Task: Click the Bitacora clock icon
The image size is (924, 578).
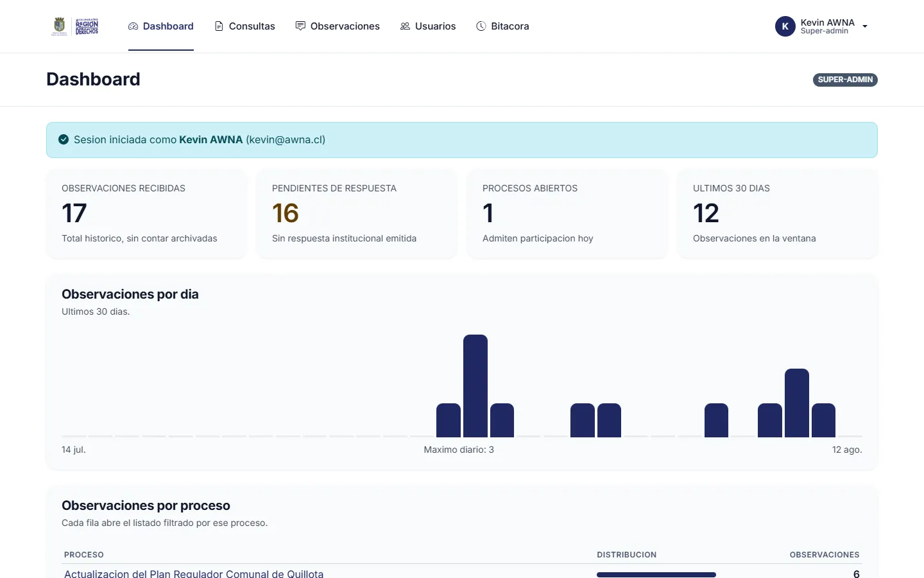Action: (x=481, y=26)
